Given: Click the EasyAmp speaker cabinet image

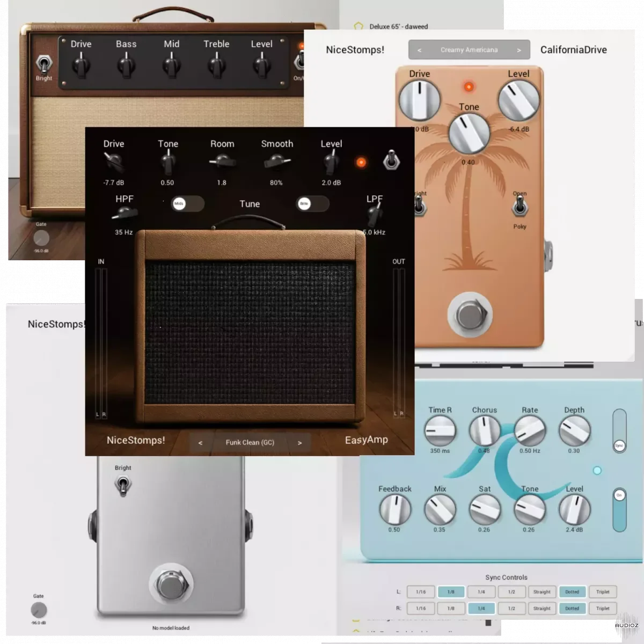Looking at the screenshot, I should tap(250, 327).
